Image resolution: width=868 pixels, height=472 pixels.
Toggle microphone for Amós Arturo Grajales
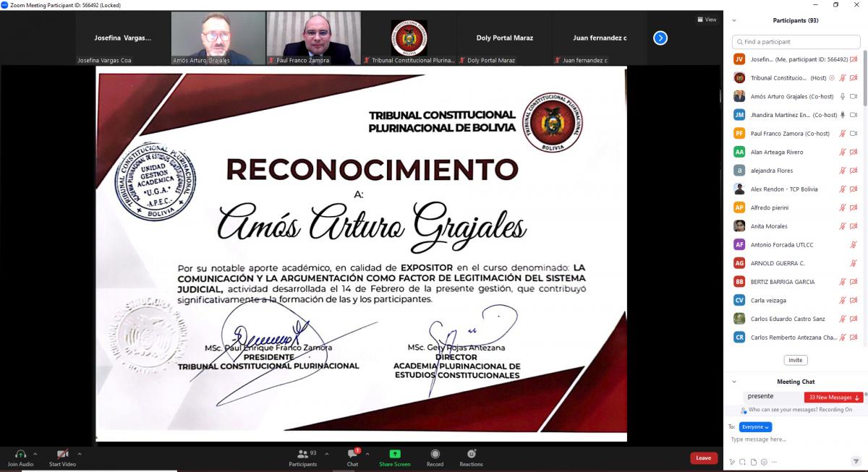coord(842,96)
